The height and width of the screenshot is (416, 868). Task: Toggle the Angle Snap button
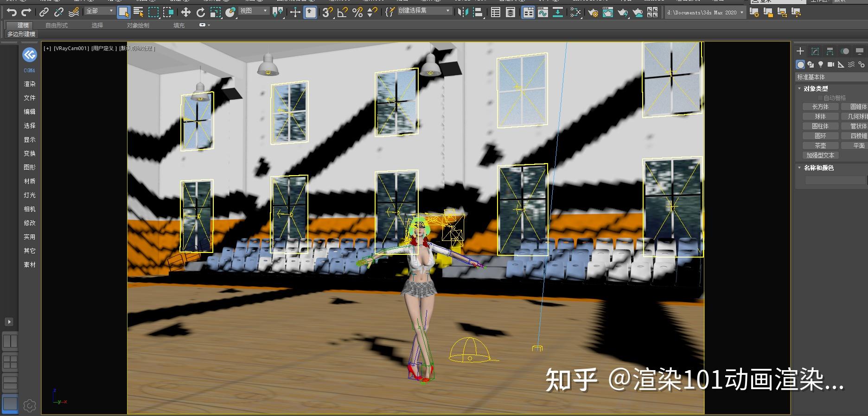342,12
